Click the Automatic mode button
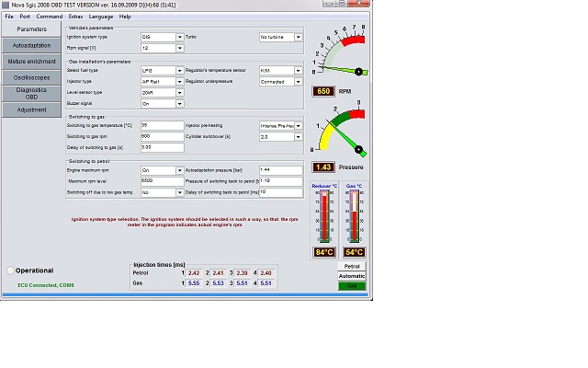The image size is (588, 368). click(351, 276)
